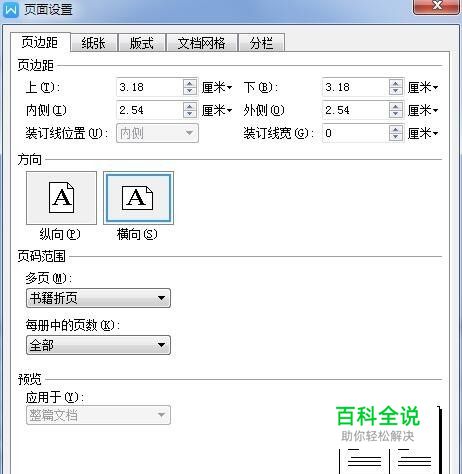
Task: Select the portrait (纵向) orientation icon
Action: click(61, 198)
